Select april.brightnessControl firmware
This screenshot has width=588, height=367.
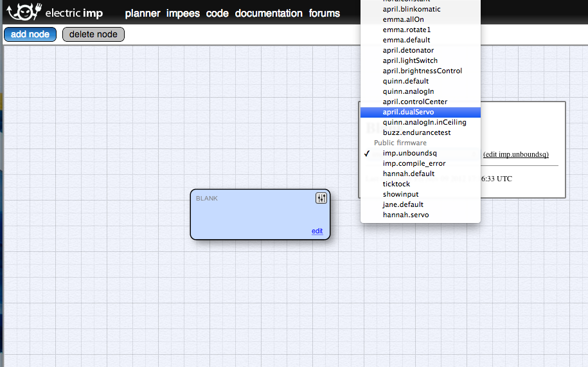coord(420,71)
